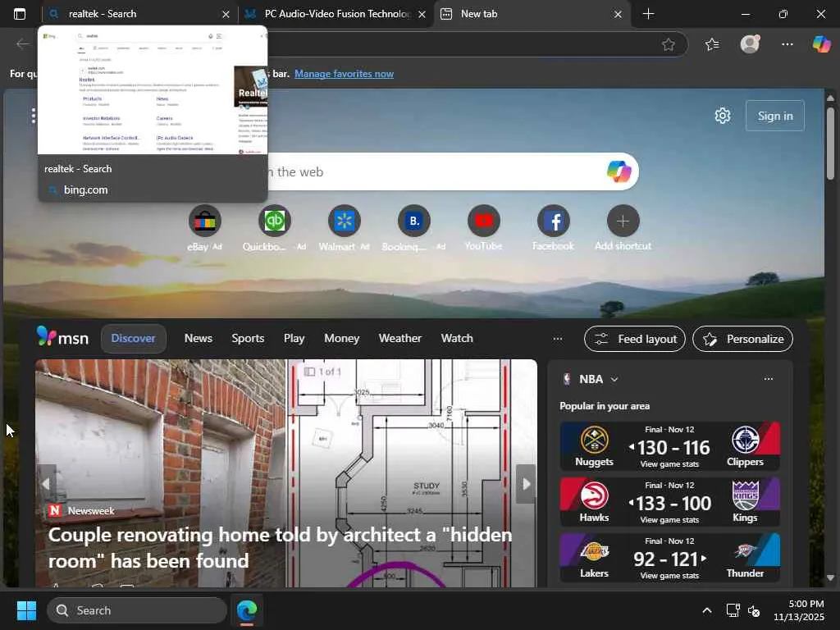
Task: View game stats for Lakers vs Thunder
Action: (x=669, y=575)
